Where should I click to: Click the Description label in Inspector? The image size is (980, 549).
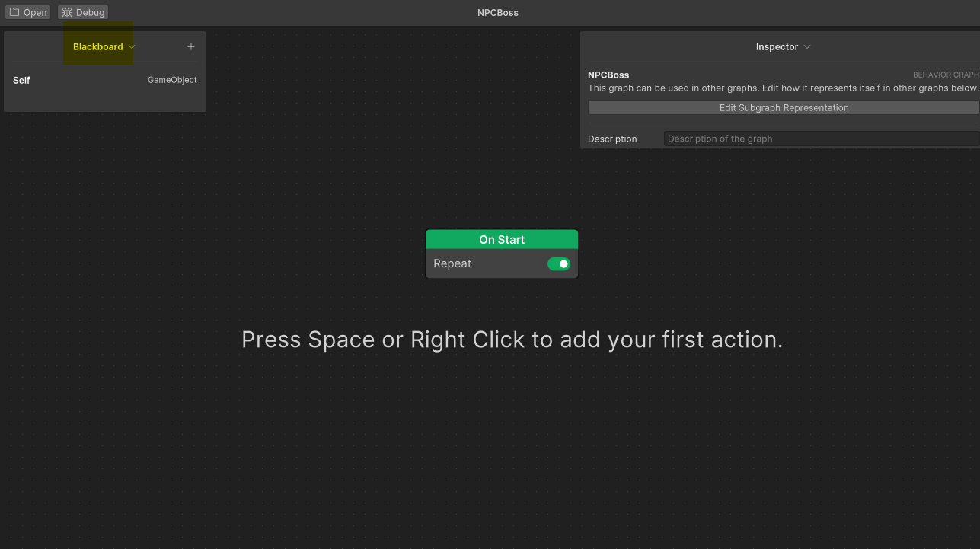pyautogui.click(x=612, y=139)
